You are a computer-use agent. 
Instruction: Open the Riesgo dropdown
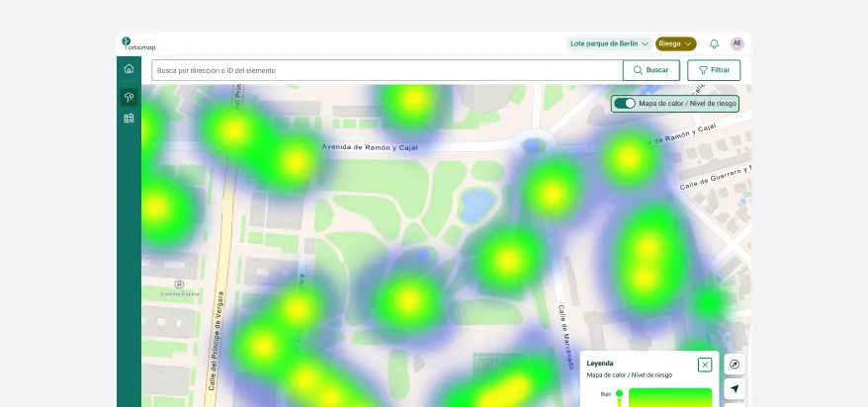676,43
